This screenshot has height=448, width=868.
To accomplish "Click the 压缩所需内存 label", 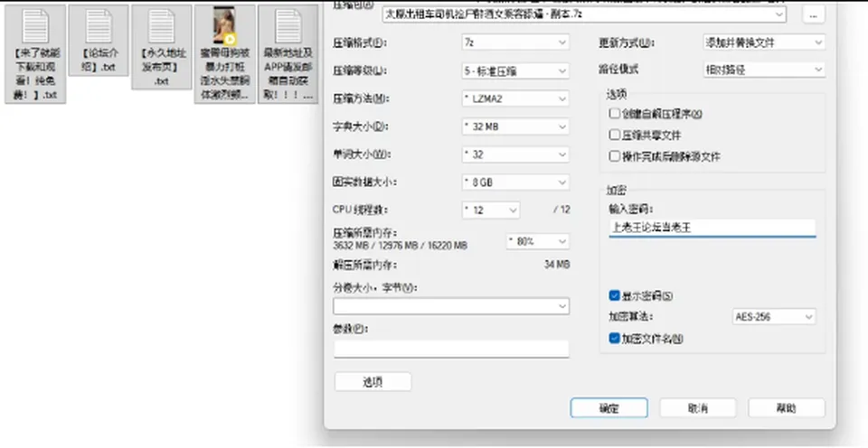I will tap(364, 233).
